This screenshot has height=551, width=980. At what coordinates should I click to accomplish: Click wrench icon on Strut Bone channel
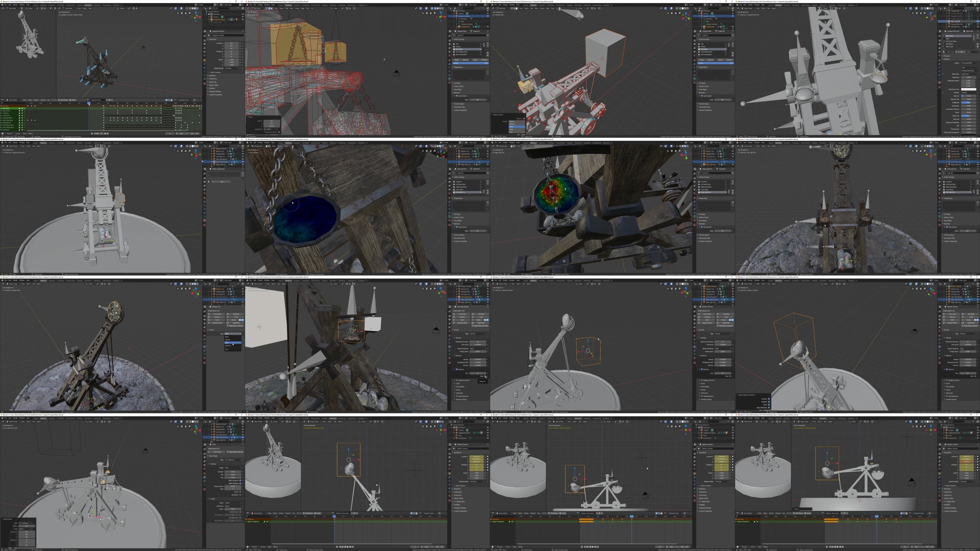[19, 109]
